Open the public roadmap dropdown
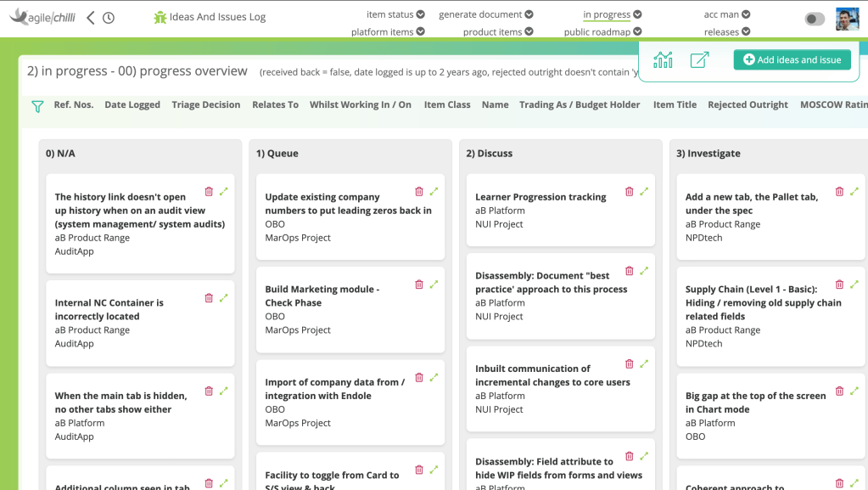 602,32
